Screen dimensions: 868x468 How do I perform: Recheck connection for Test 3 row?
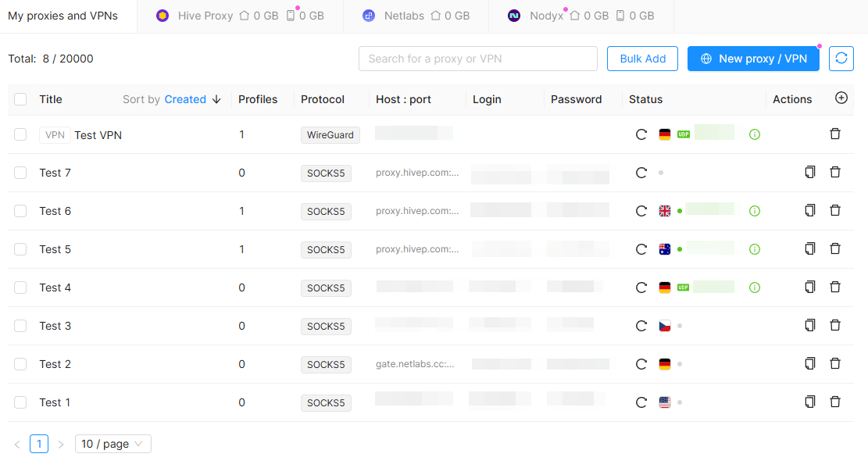[641, 326]
